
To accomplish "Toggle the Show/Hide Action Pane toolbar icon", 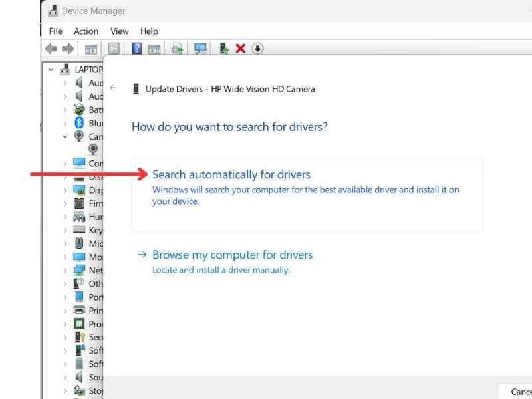I will [154, 49].
